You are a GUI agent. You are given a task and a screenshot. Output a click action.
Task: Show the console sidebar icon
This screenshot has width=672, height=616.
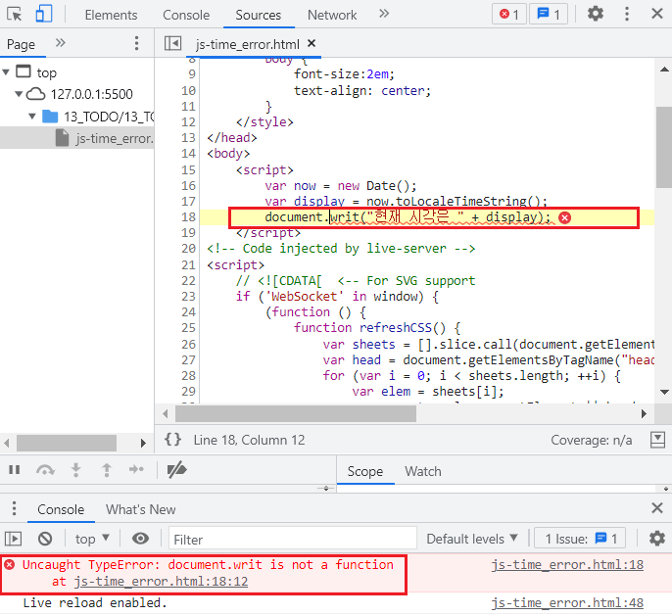tap(14, 539)
